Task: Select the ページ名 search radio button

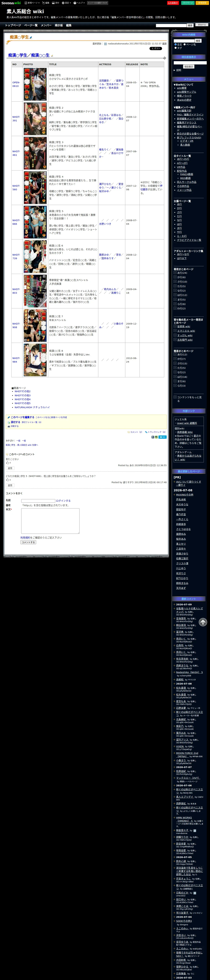Action: tap(184, 45)
